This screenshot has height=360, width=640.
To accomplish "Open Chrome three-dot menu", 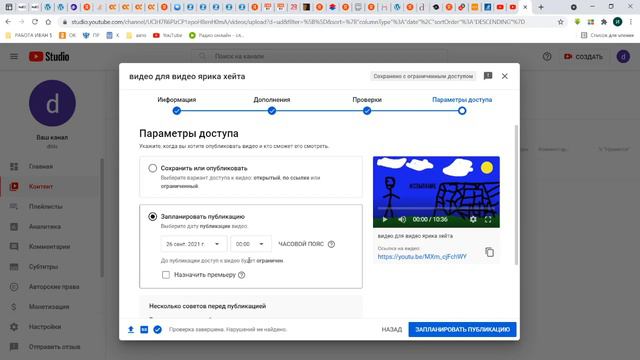I will pyautogui.click(x=631, y=22).
